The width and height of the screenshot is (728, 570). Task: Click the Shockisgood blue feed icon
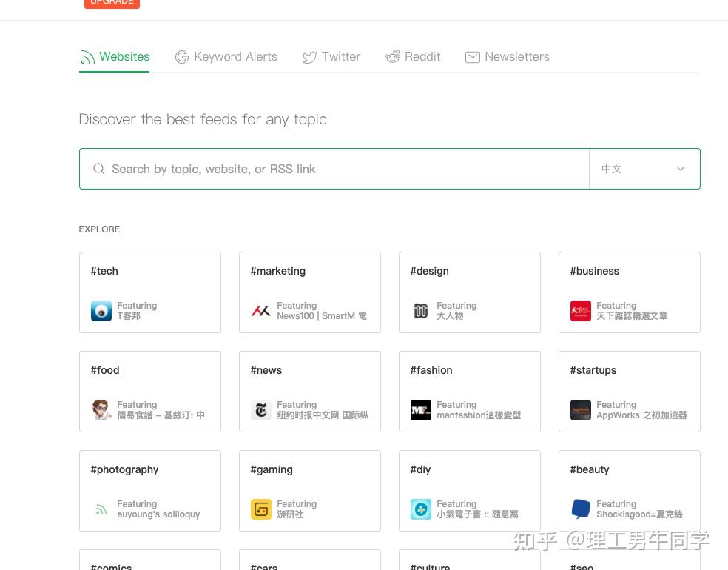[x=580, y=509]
